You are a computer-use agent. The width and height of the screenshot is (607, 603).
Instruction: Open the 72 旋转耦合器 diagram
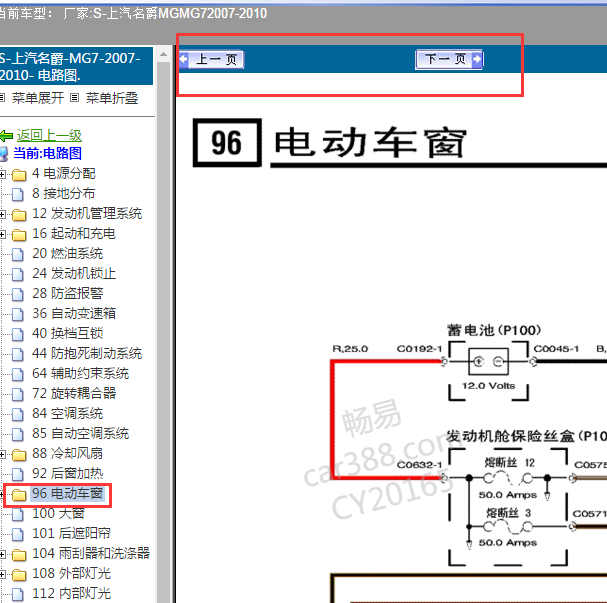click(x=74, y=393)
